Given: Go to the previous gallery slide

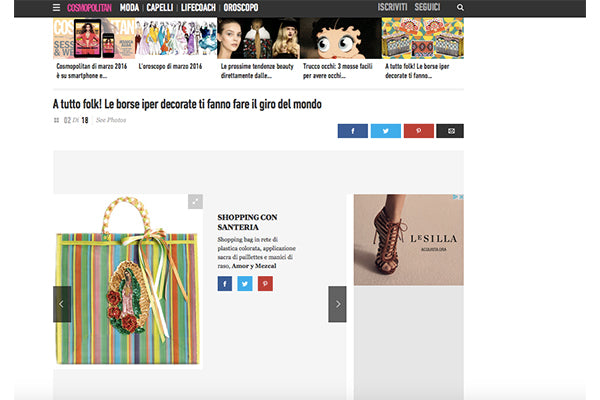Looking at the screenshot, I should point(62,304).
